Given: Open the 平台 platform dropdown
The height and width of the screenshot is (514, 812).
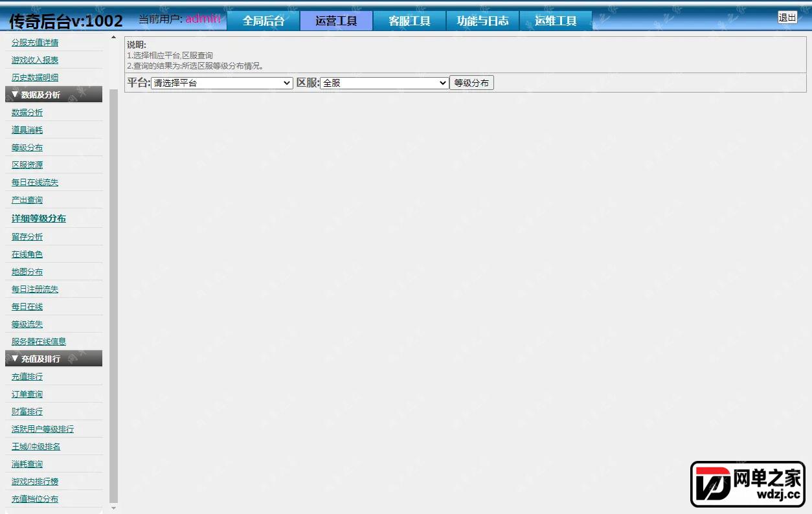Looking at the screenshot, I should pyautogui.click(x=222, y=83).
